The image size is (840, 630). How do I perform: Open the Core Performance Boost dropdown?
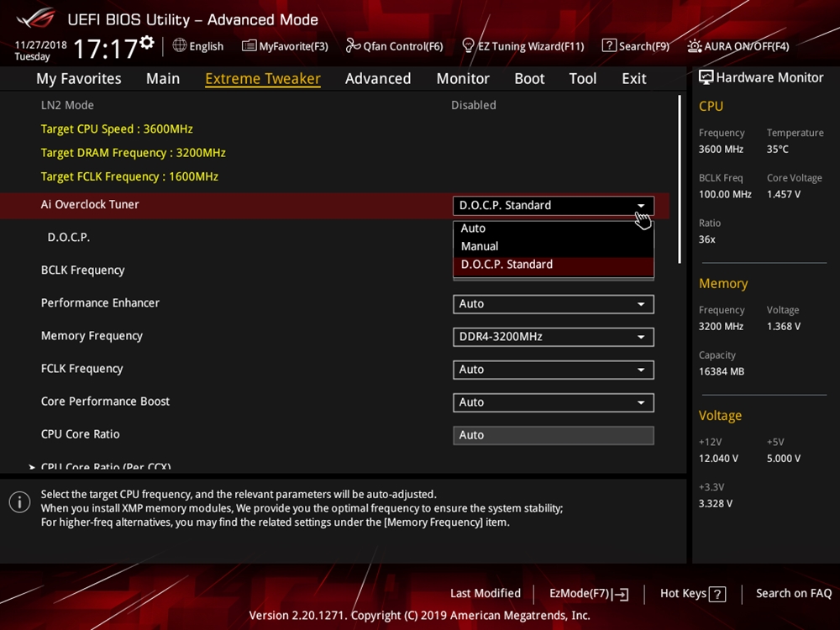[553, 402]
